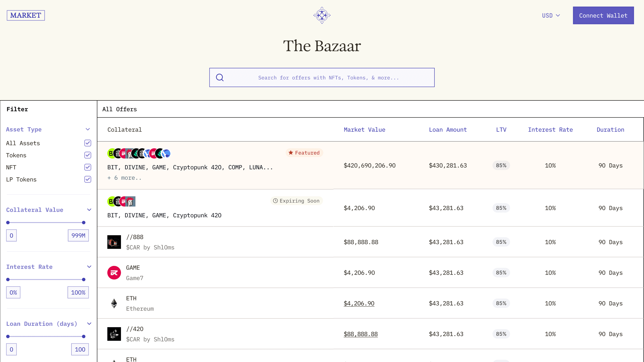Screen dimensions: 644x362
Task: Click the center ornamental logo icon
Action: pyautogui.click(x=322, y=15)
